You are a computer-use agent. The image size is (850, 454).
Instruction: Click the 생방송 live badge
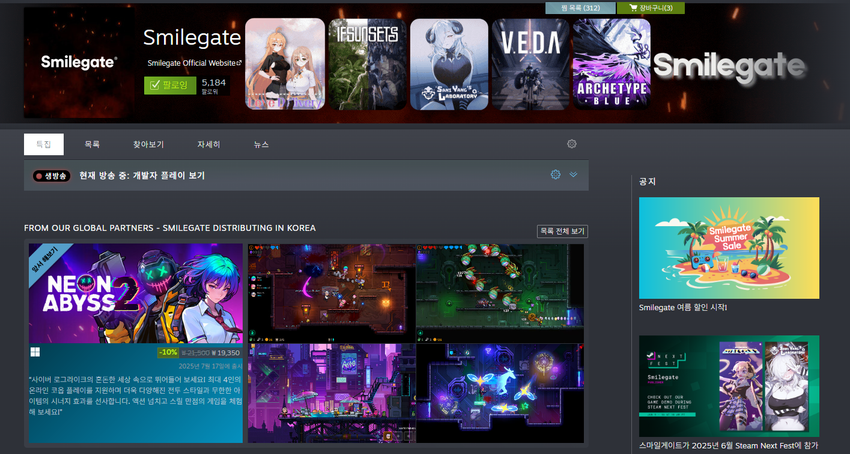pyautogui.click(x=51, y=176)
